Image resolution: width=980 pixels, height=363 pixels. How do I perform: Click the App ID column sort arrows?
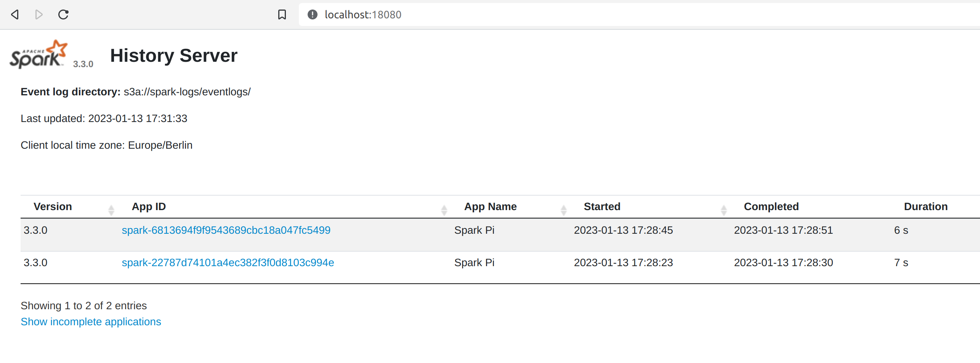(x=444, y=209)
